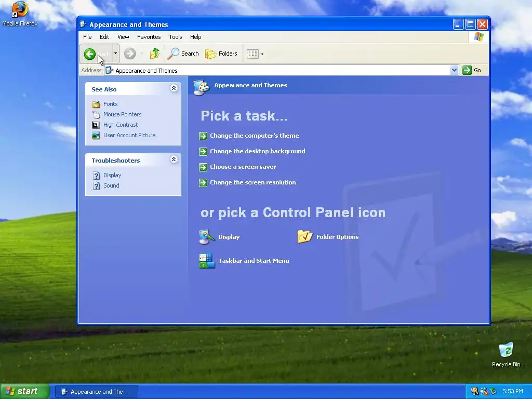
Task: Open the High Contrast link
Action: 121,125
